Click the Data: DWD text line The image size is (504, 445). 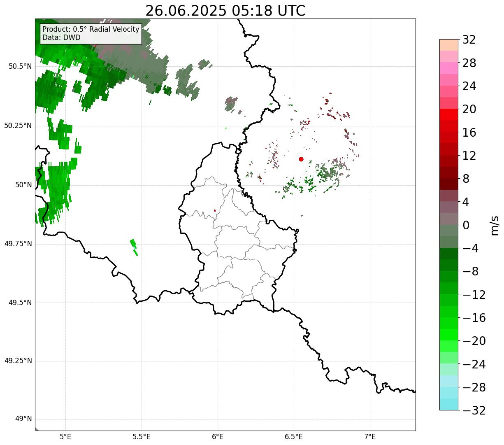(62, 37)
